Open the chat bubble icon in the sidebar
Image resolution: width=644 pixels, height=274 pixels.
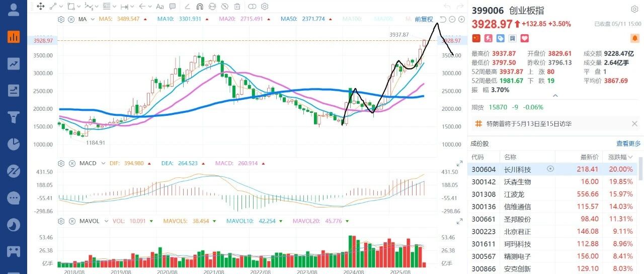tap(14, 198)
